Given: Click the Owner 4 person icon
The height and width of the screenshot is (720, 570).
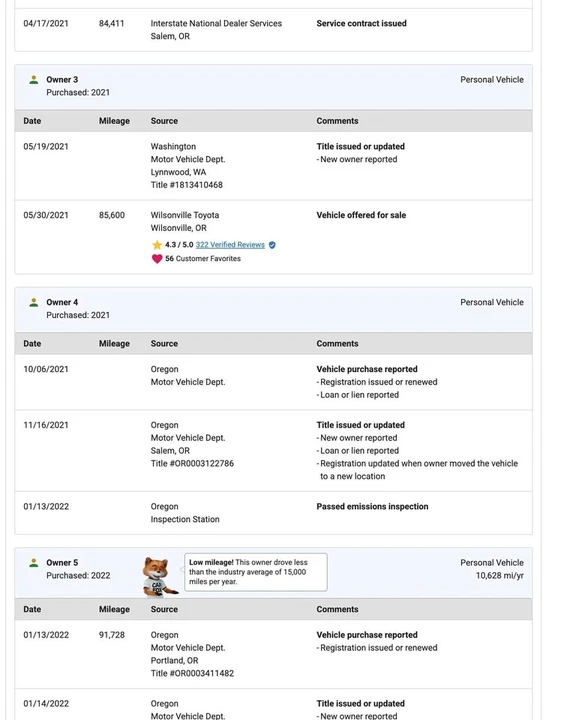Looking at the screenshot, I should [x=34, y=303].
